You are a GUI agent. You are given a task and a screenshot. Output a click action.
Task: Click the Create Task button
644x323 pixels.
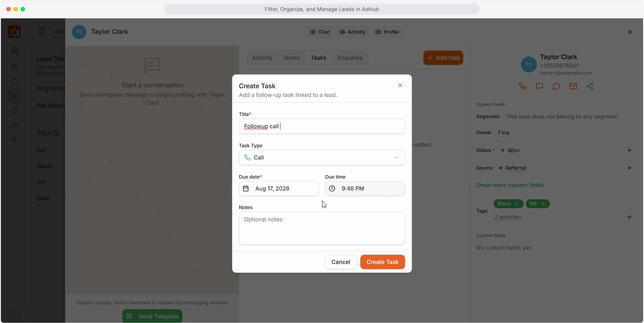tap(382, 262)
